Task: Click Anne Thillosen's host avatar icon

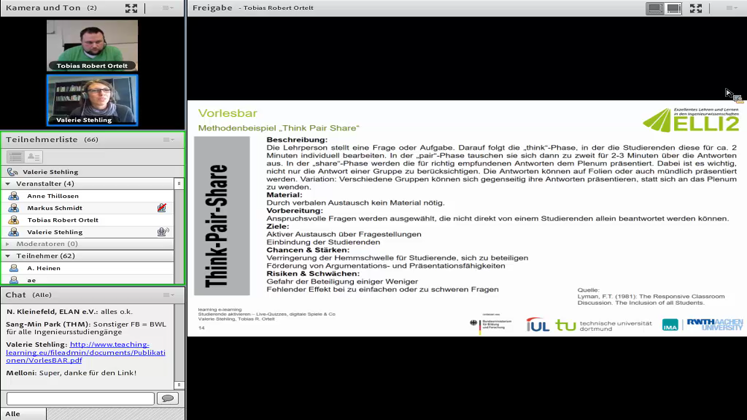Action: (x=13, y=196)
